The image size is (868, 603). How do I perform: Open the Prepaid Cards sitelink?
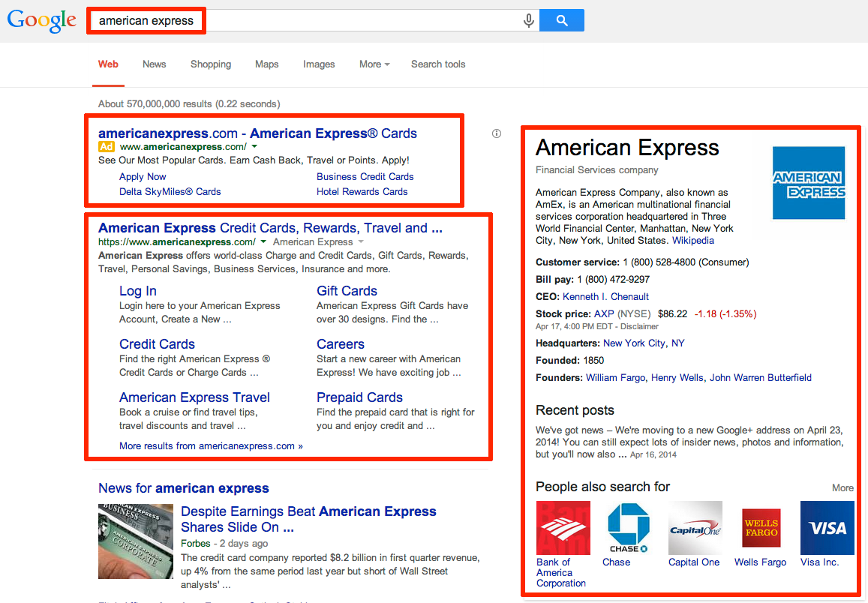[x=359, y=397]
